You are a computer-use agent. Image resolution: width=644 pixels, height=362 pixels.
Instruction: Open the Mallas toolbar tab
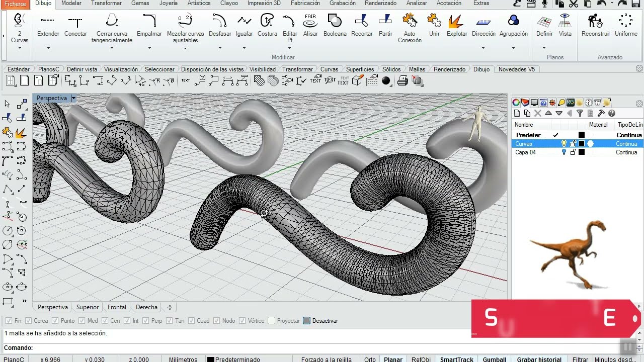point(417,69)
